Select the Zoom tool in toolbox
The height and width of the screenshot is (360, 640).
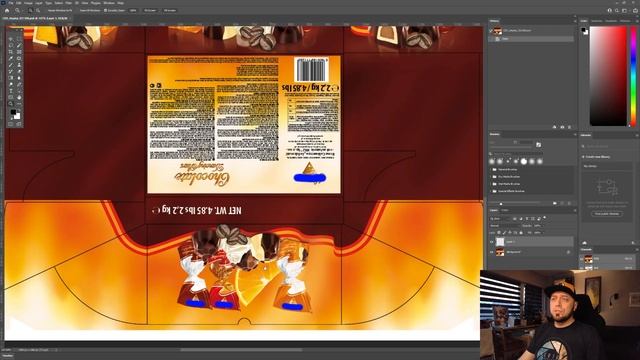[11, 103]
